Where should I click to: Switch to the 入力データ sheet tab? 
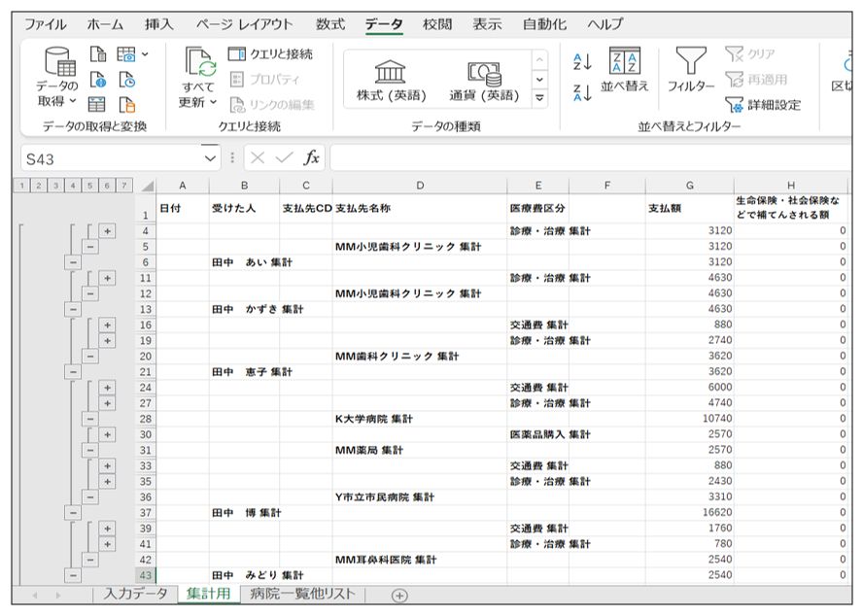136,594
